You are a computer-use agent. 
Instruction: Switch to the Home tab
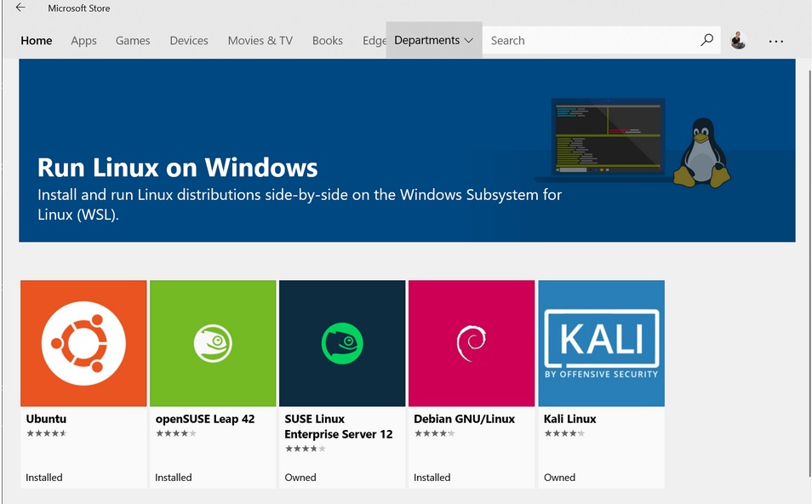coord(37,40)
